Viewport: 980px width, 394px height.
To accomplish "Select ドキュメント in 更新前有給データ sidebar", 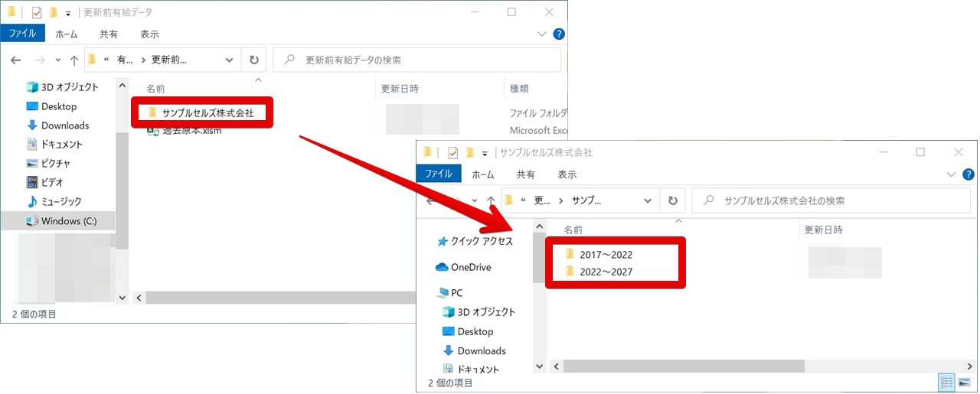I will pyautogui.click(x=54, y=145).
